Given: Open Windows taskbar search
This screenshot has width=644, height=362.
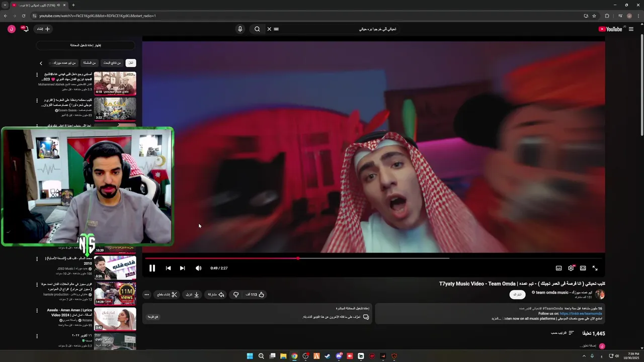Looking at the screenshot, I should coord(261,356).
